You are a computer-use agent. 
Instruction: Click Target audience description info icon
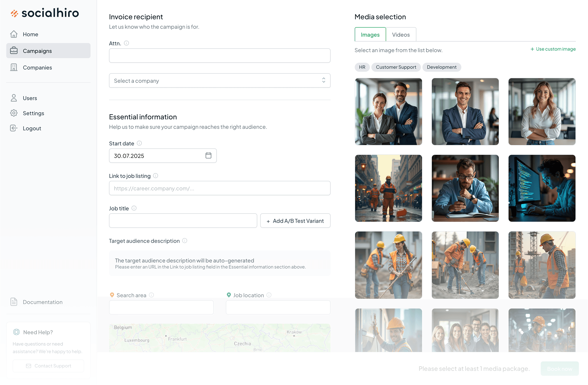[x=185, y=241]
